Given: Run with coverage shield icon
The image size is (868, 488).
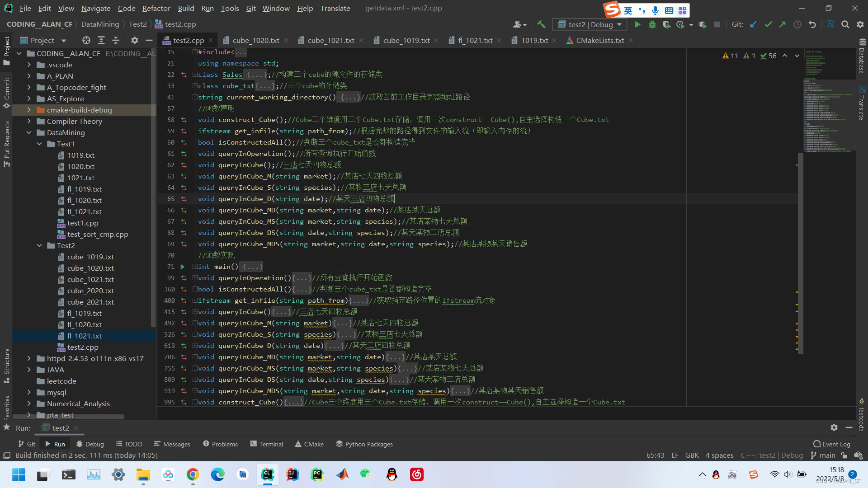Looking at the screenshot, I should (666, 24).
